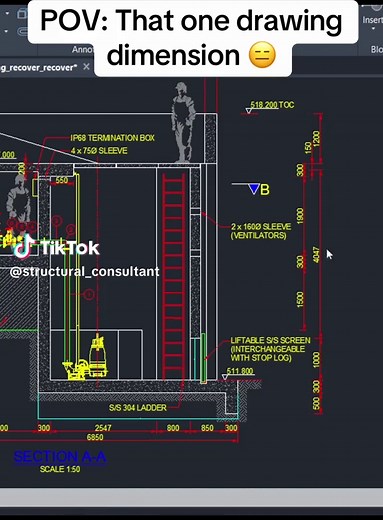Switch to the g_recover_recover file tab
This screenshot has height=520, width=383.
tap(38, 67)
